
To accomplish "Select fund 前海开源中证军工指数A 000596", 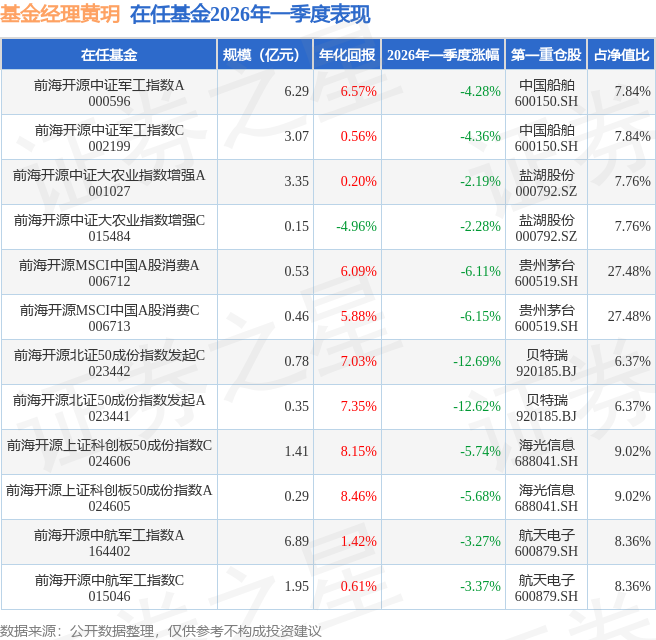I will tap(109, 93).
